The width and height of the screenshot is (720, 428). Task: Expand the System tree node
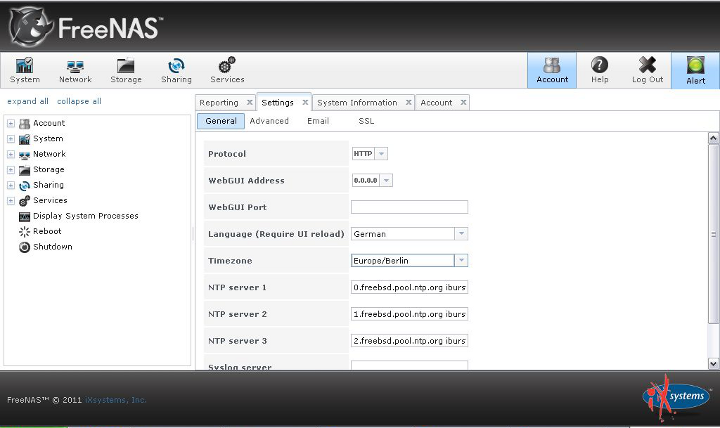coord(11,139)
